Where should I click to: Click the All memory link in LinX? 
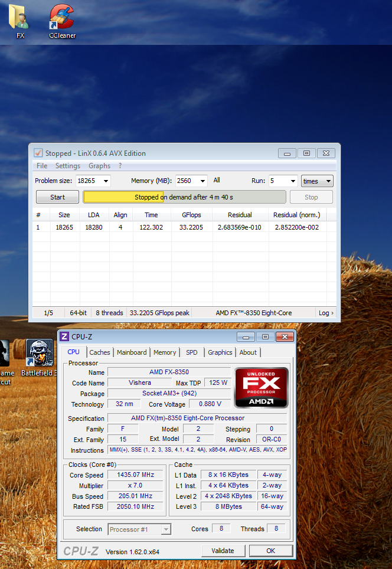(x=217, y=180)
